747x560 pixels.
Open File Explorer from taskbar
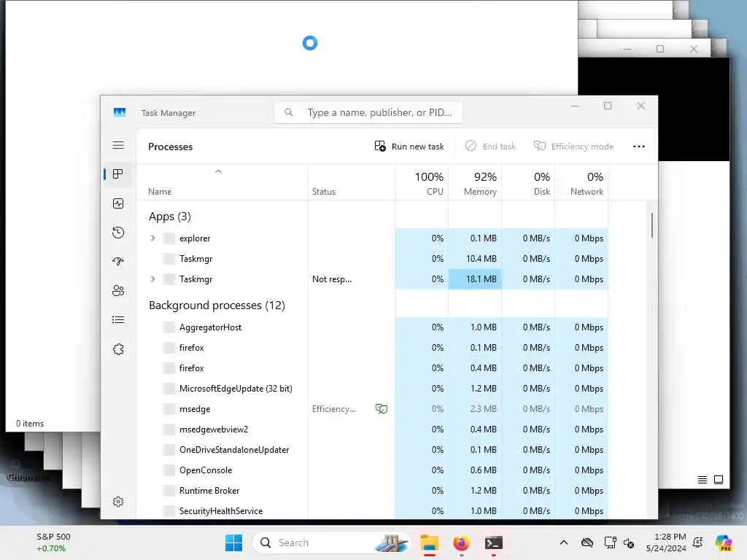429,542
